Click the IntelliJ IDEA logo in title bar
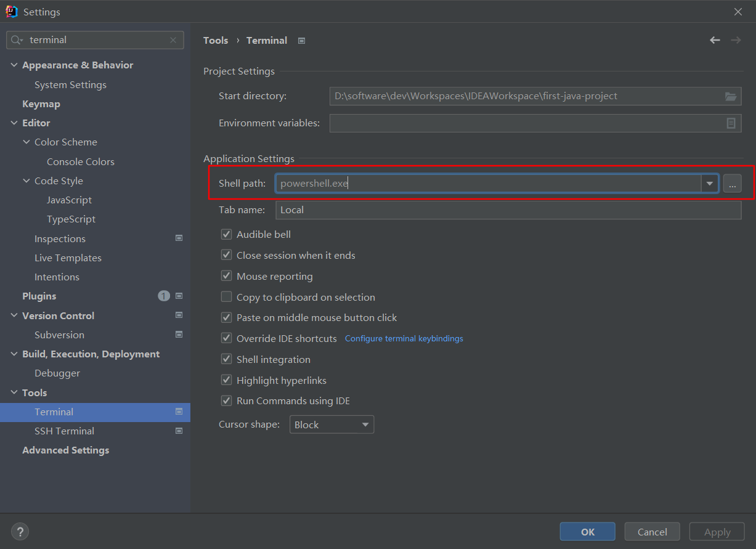Screen dimensions: 756x549 pyautogui.click(x=12, y=12)
